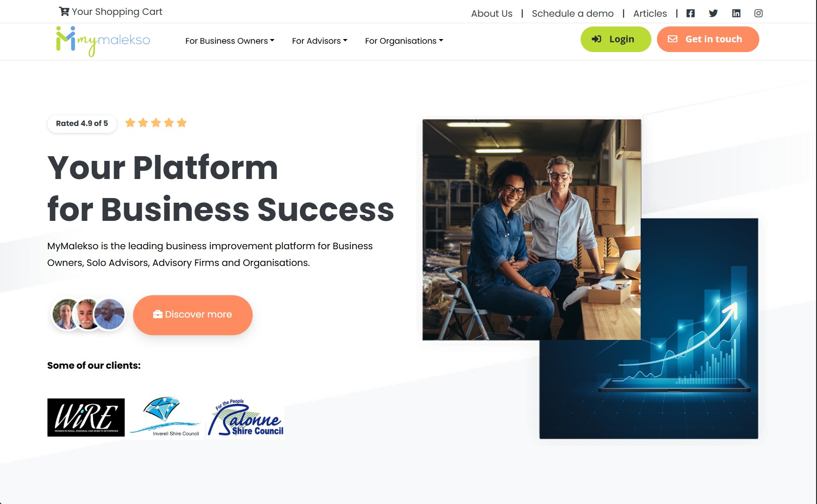Click the Cabonne Shire Council logo
The height and width of the screenshot is (504, 817).
coord(246,418)
